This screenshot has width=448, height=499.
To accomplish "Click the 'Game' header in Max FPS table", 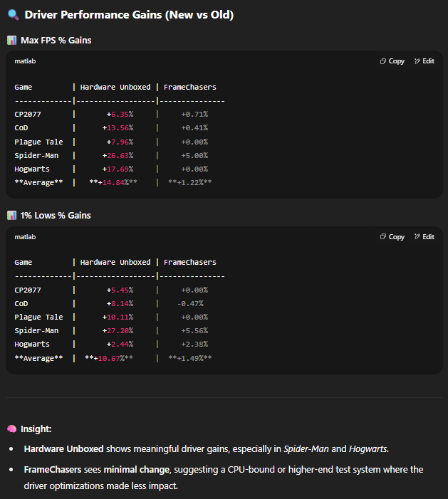I will click(24, 87).
